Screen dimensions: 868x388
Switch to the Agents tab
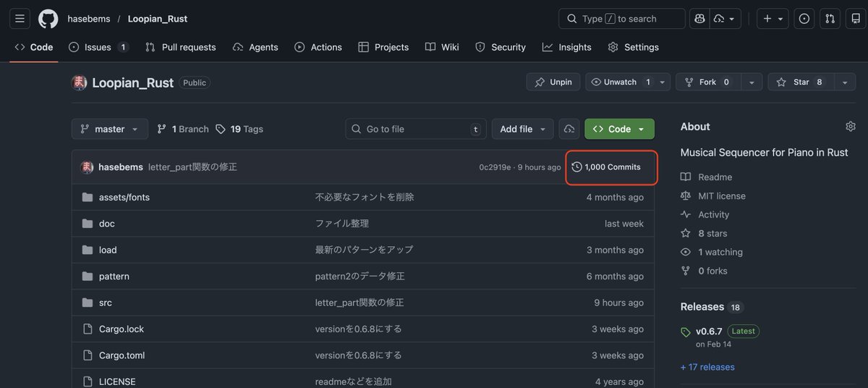pyautogui.click(x=255, y=47)
